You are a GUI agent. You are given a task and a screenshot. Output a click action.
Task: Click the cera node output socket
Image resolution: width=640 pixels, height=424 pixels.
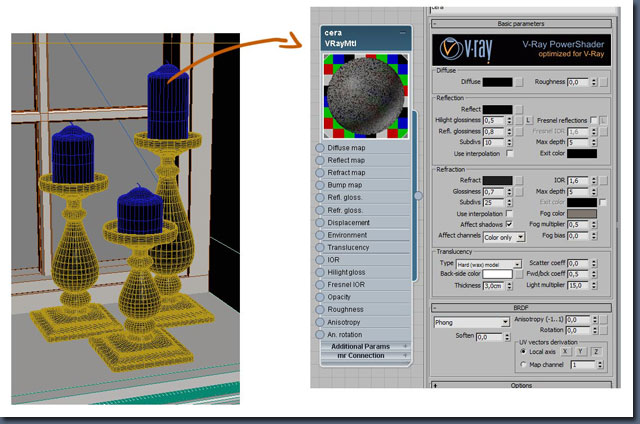418,196
